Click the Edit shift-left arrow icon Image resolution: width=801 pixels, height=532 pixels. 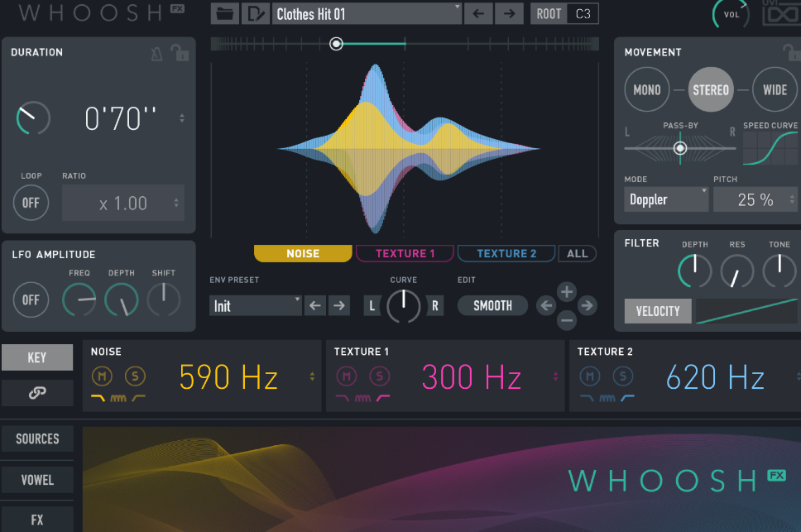point(547,306)
